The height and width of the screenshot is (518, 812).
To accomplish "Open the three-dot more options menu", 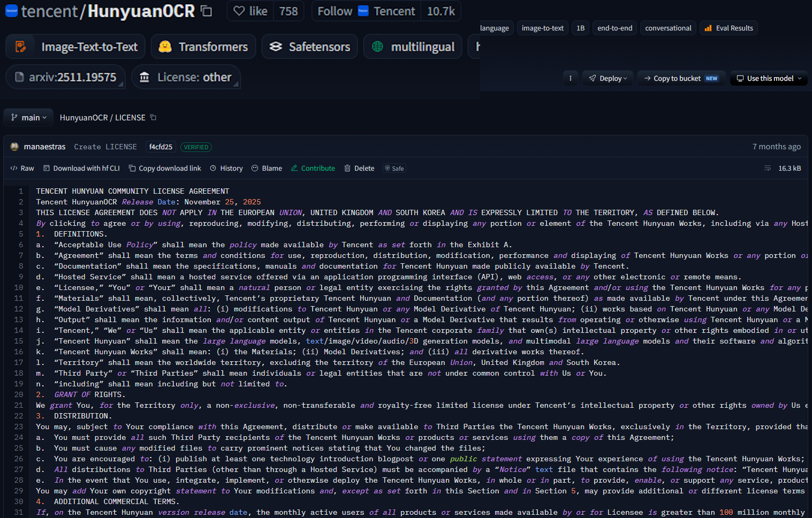I will (571, 78).
